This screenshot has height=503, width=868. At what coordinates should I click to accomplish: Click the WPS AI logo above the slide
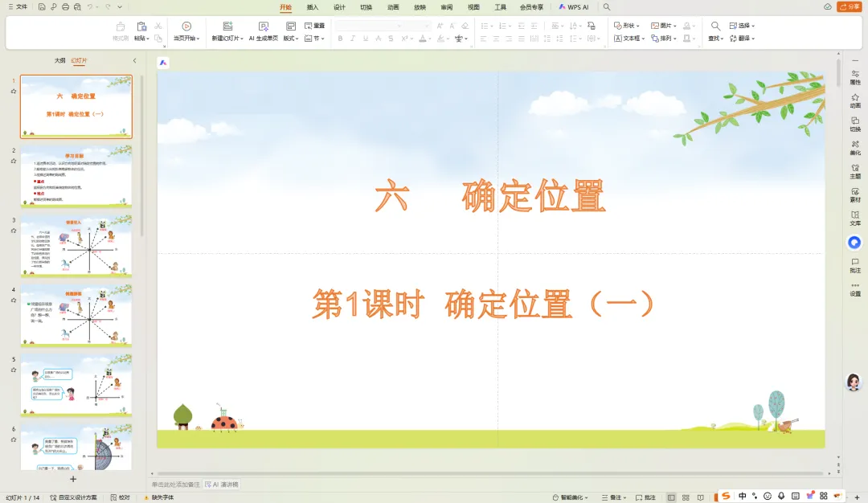pyautogui.click(x=162, y=63)
